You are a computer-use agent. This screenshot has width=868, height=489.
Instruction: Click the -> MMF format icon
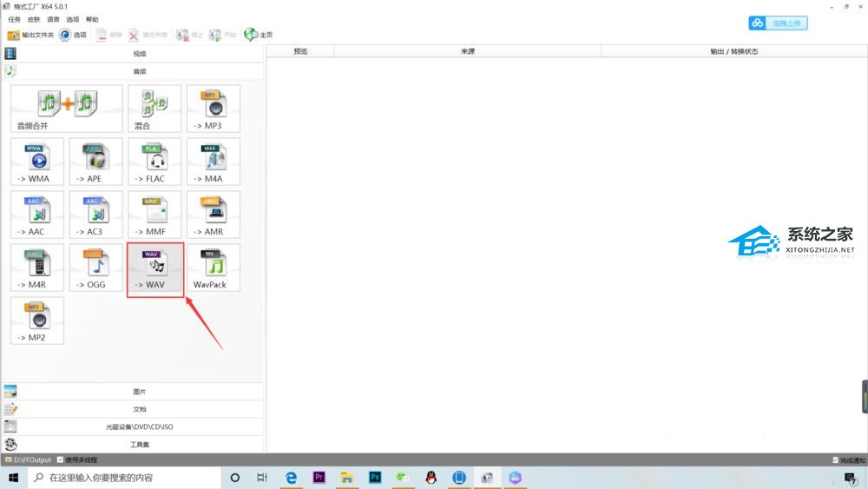pos(155,215)
